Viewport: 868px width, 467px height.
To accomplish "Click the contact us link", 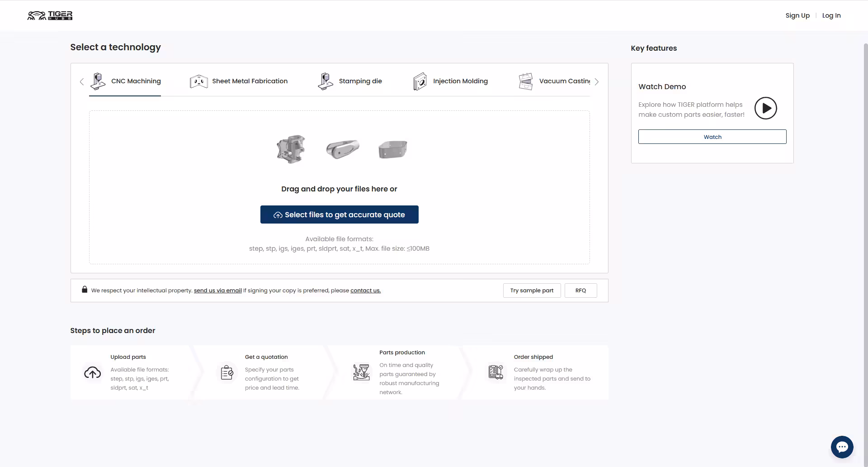I will coord(366,291).
